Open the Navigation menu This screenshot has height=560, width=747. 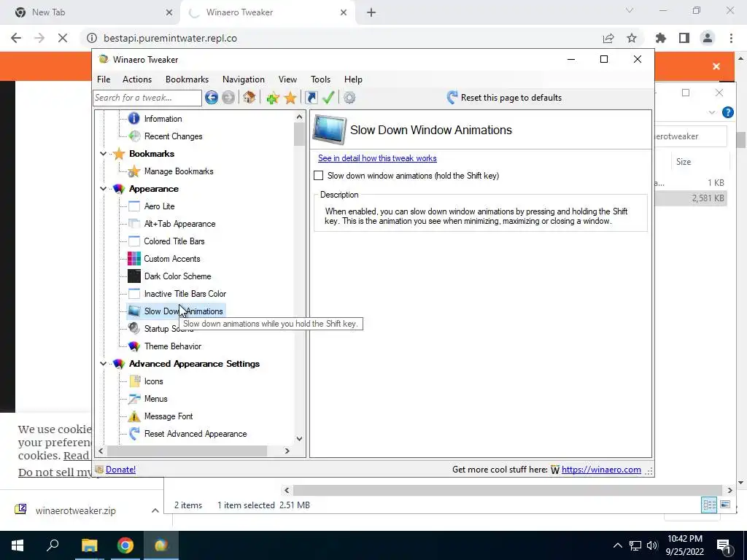point(244,79)
